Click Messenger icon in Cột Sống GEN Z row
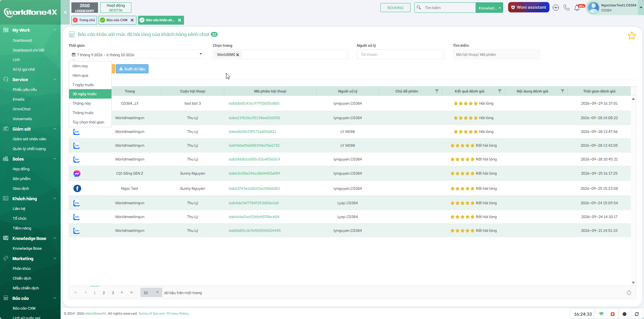This screenshot has width=644, height=319. tap(77, 174)
